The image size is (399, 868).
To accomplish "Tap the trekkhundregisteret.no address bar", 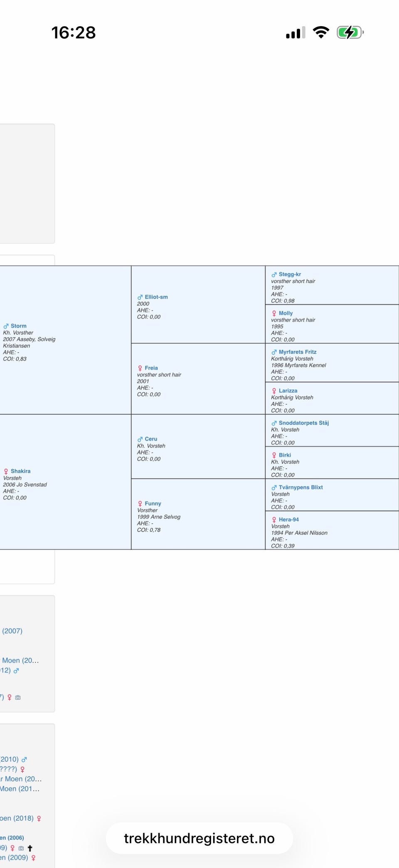I will pos(199,838).
